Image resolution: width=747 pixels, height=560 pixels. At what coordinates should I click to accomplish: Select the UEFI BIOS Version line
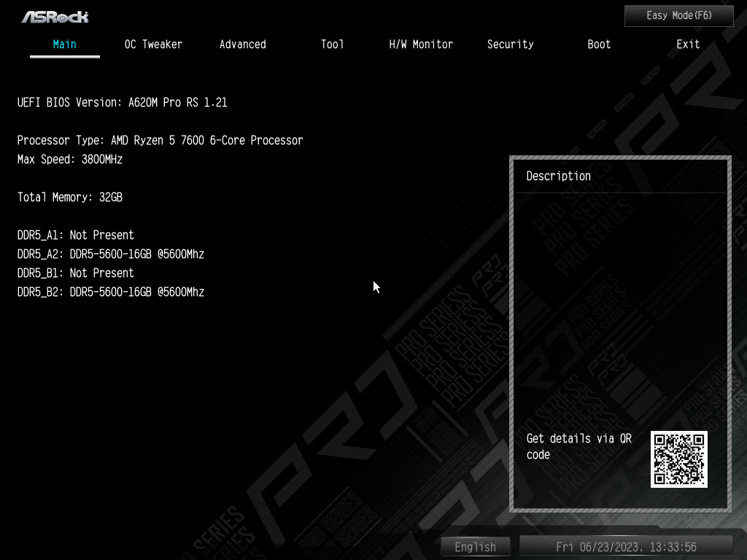click(123, 102)
